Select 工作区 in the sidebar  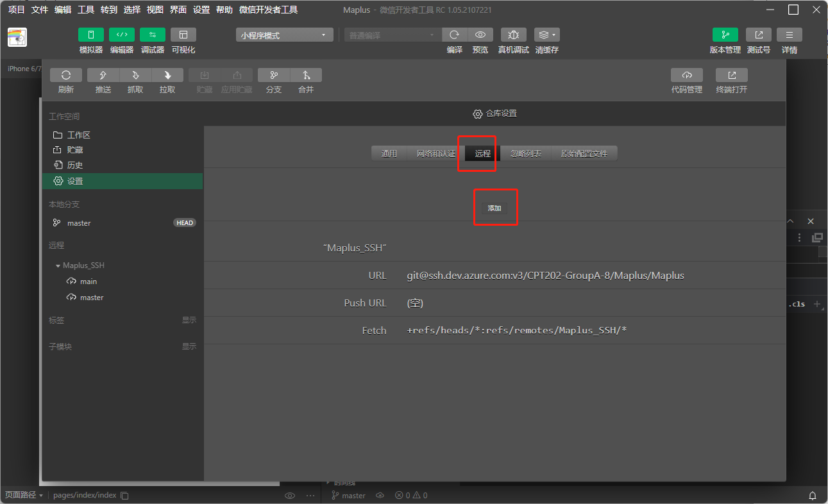pyautogui.click(x=123, y=135)
